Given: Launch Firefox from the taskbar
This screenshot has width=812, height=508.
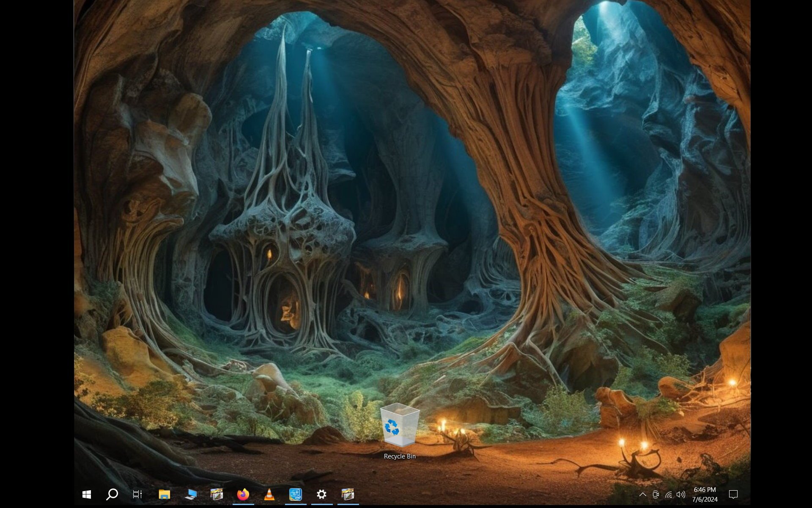Looking at the screenshot, I should [242, 494].
